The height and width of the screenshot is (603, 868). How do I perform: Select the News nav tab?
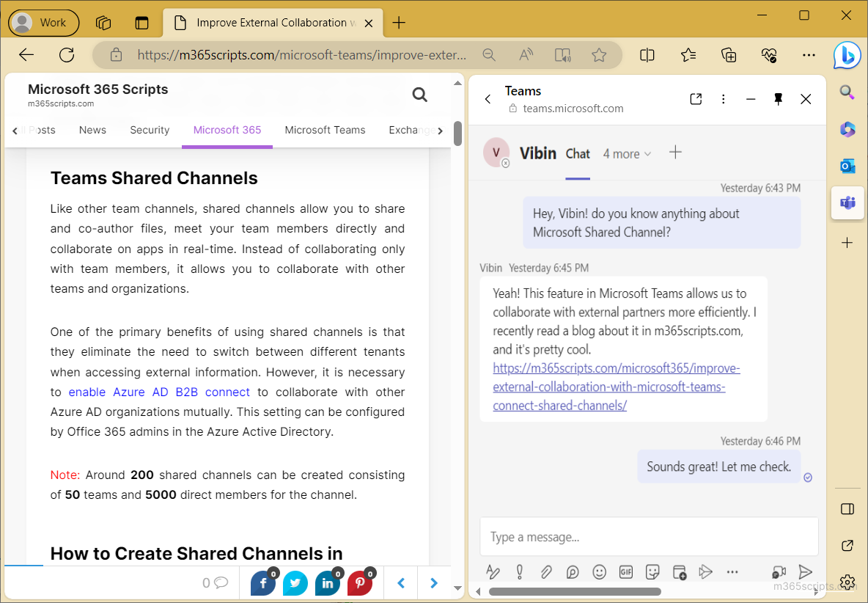point(92,130)
